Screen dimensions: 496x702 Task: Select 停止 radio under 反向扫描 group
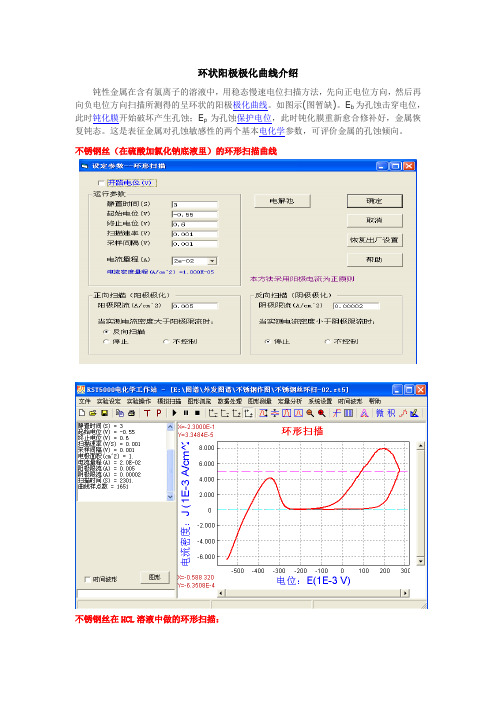pyautogui.click(x=267, y=342)
